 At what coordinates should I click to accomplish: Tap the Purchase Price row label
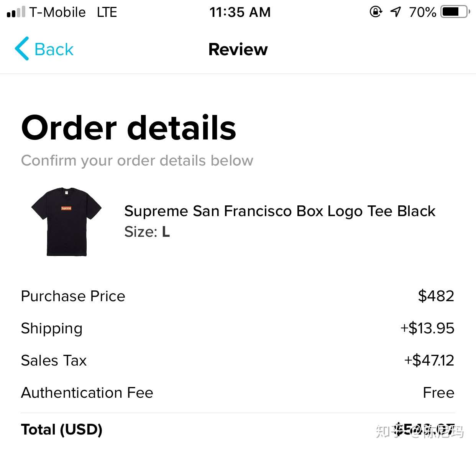pyautogui.click(x=73, y=296)
